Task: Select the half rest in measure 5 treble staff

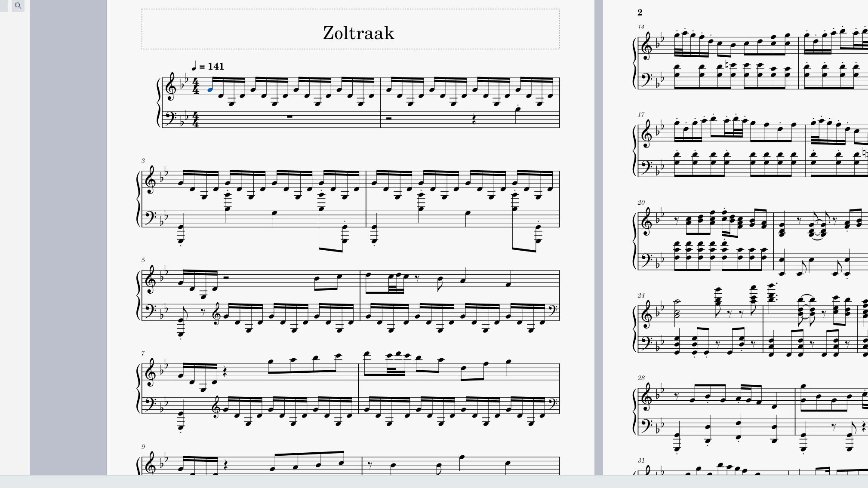Action: coord(226,278)
